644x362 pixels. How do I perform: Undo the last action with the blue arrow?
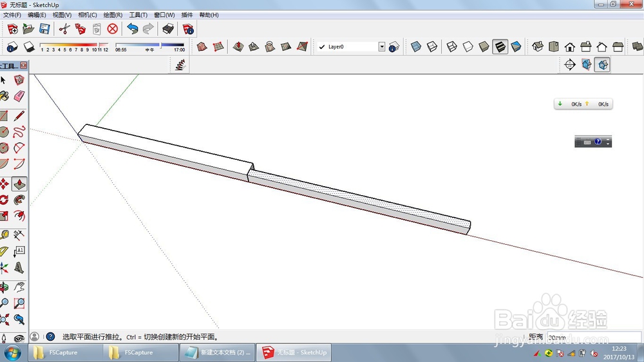pyautogui.click(x=132, y=29)
